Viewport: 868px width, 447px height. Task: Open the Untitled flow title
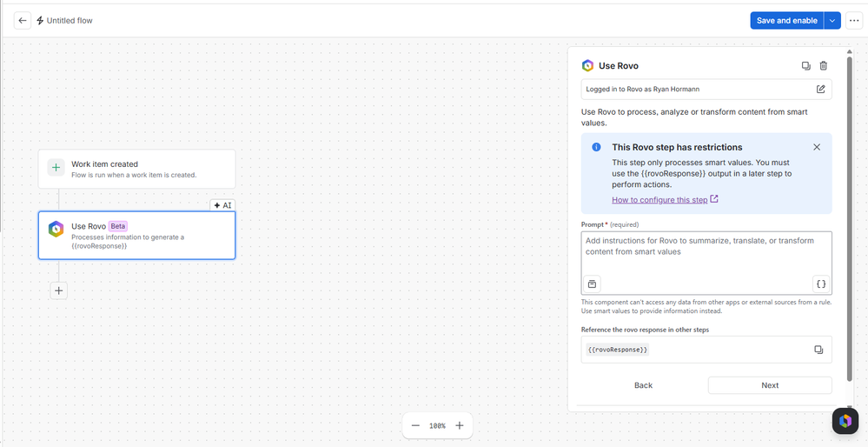click(70, 21)
